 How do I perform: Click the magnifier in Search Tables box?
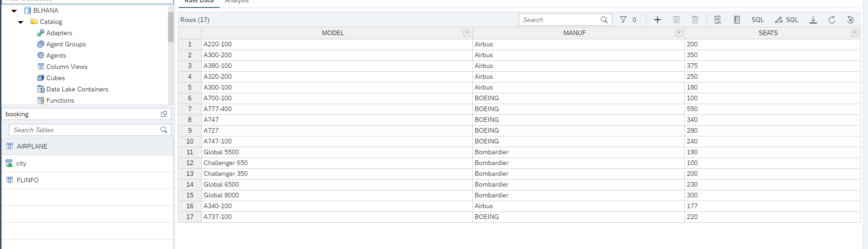[164, 130]
